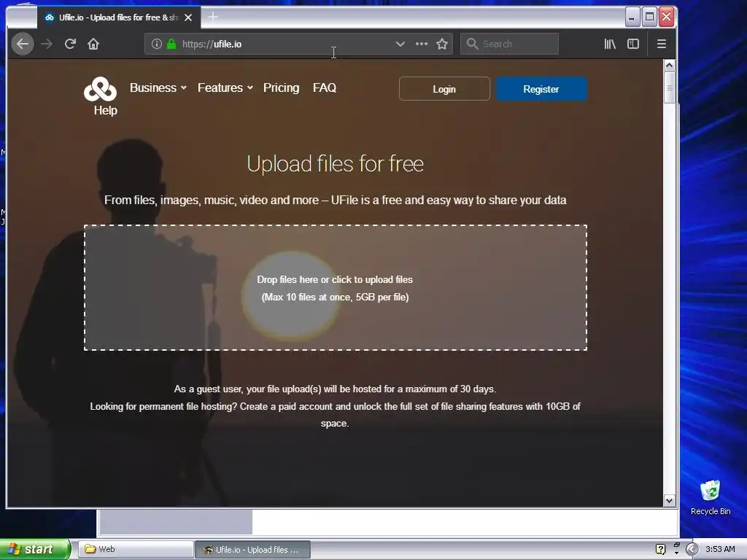Open the FAQ page
The height and width of the screenshot is (560, 747).
[325, 88]
